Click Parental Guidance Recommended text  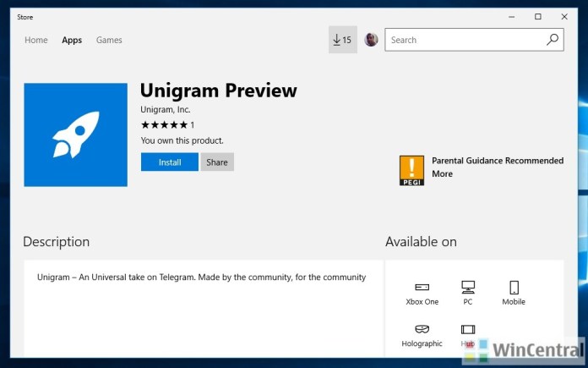[498, 161]
